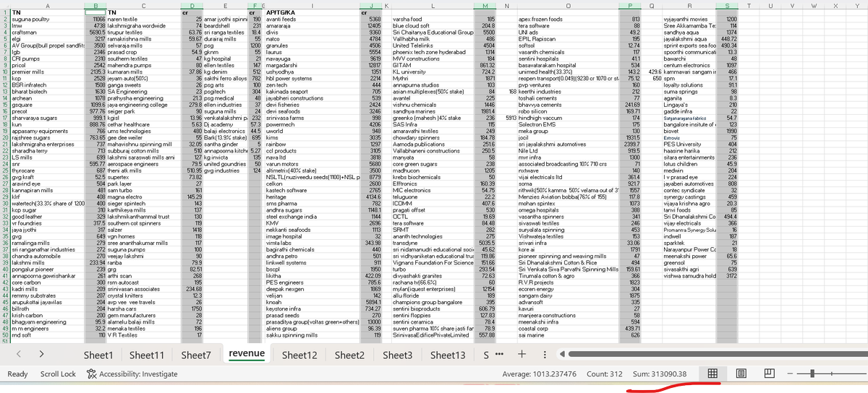Screen dimensions: 868x393
Task: Select the revenue sheet tab
Action: [245, 354]
